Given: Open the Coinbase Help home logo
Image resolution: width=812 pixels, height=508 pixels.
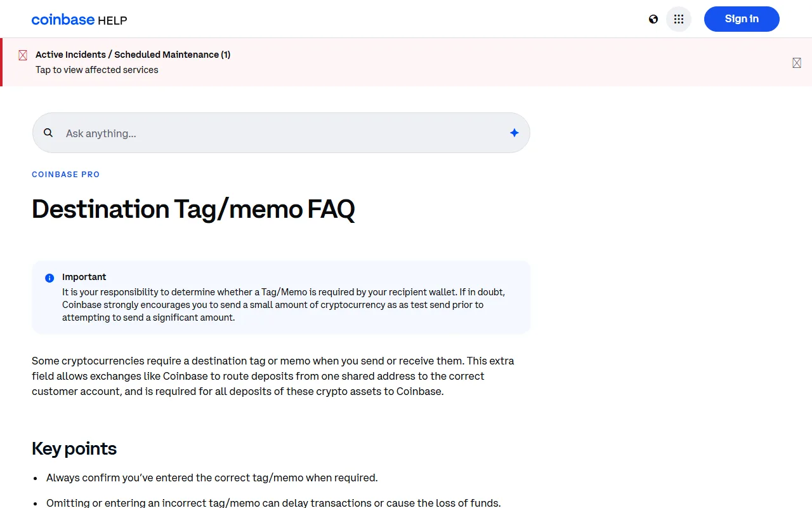Looking at the screenshot, I should pyautogui.click(x=79, y=20).
